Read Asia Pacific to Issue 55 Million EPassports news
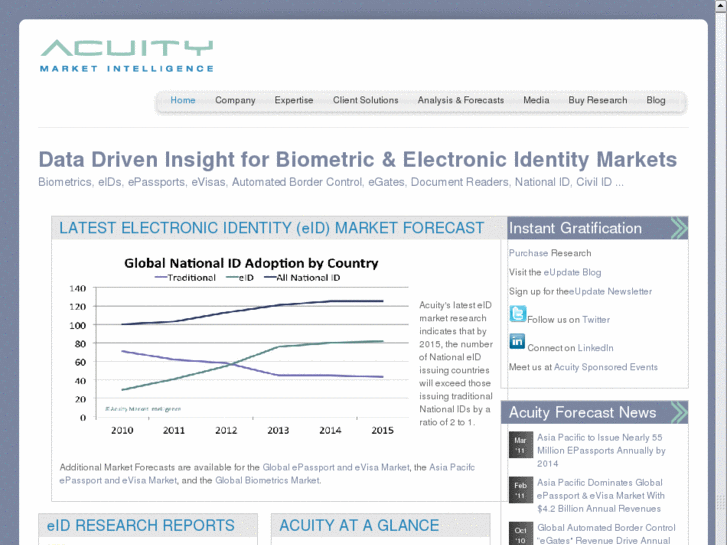 (x=601, y=450)
